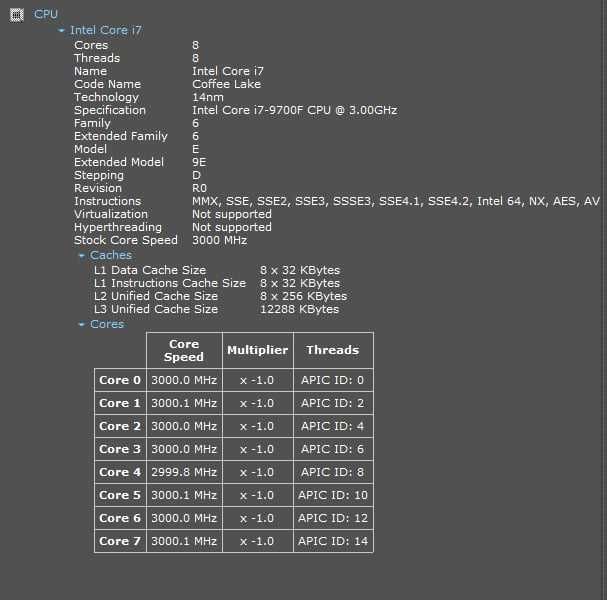Click Core 7's 3000.1 MHz speed cell
The image size is (607, 600).
click(x=184, y=541)
